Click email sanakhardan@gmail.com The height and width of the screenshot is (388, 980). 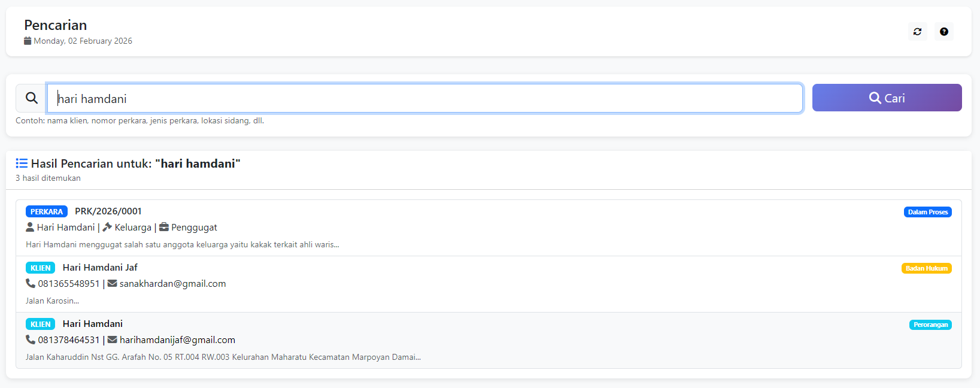[173, 284]
